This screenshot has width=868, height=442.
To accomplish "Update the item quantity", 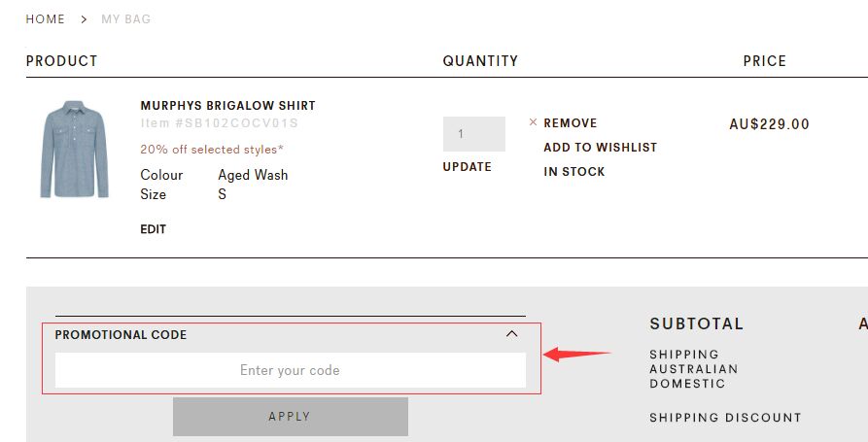I will 467,167.
